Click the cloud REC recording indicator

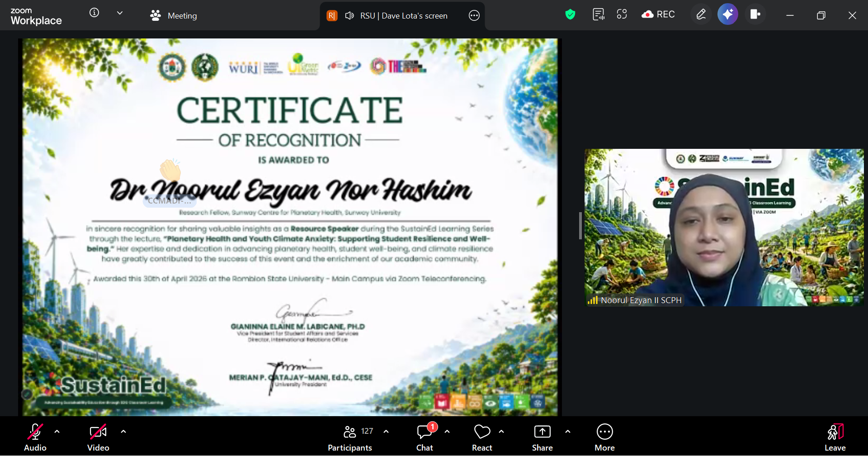tap(658, 14)
